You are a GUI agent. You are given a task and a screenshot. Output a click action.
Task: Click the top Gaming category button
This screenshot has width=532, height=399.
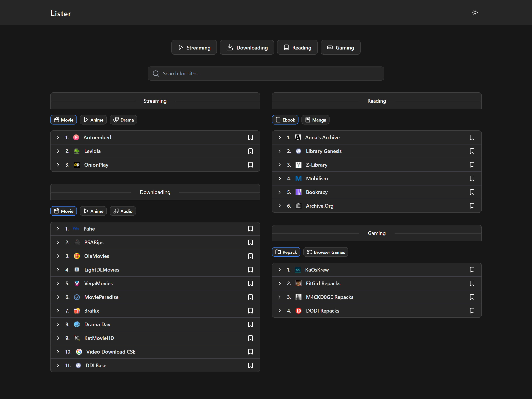click(341, 47)
